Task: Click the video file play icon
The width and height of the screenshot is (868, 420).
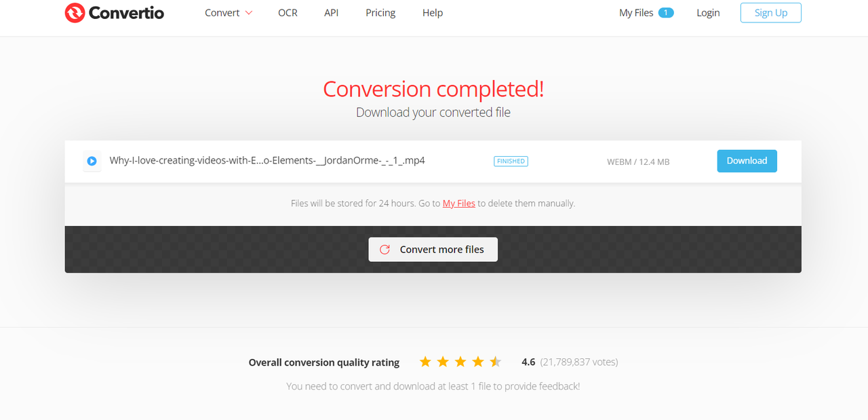Action: coord(92,161)
